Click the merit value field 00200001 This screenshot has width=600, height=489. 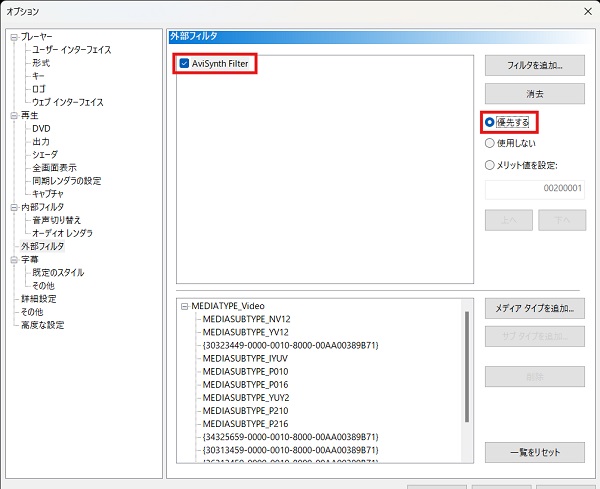click(534, 189)
